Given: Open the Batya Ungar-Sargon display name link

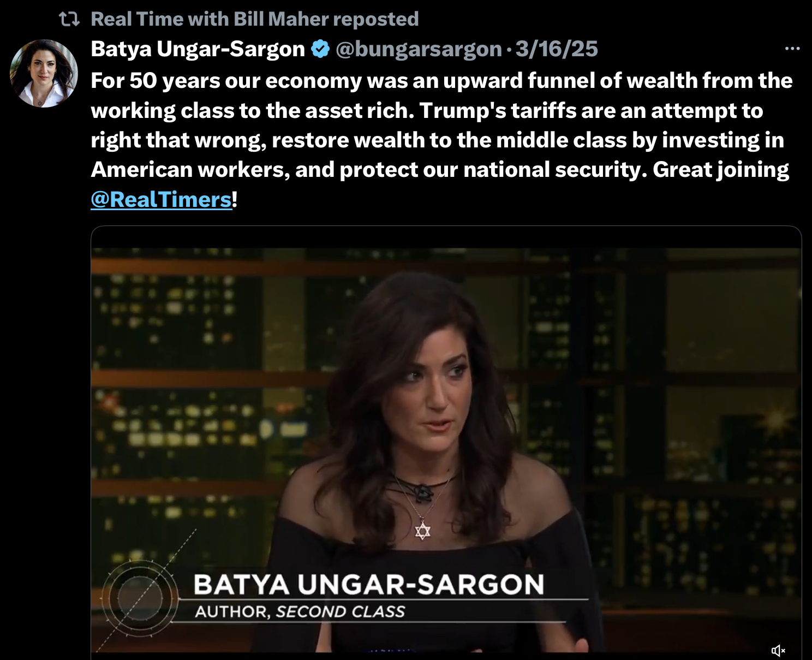Looking at the screenshot, I should click(x=198, y=49).
